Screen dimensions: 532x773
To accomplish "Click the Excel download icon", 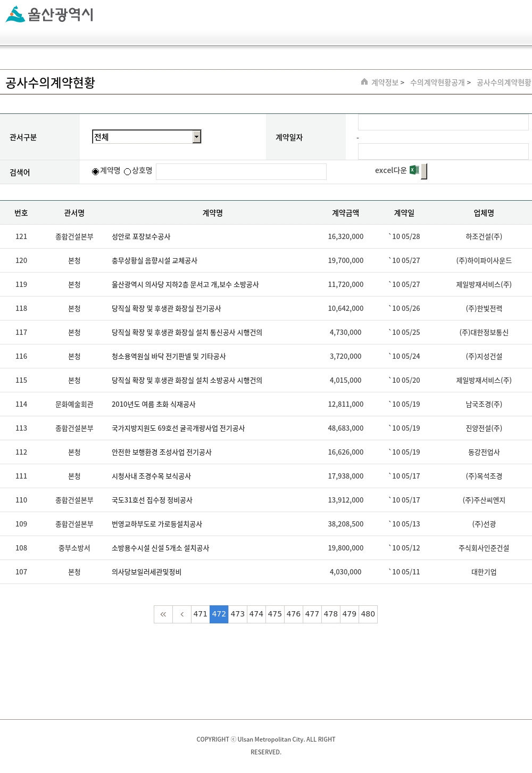I will click(414, 170).
